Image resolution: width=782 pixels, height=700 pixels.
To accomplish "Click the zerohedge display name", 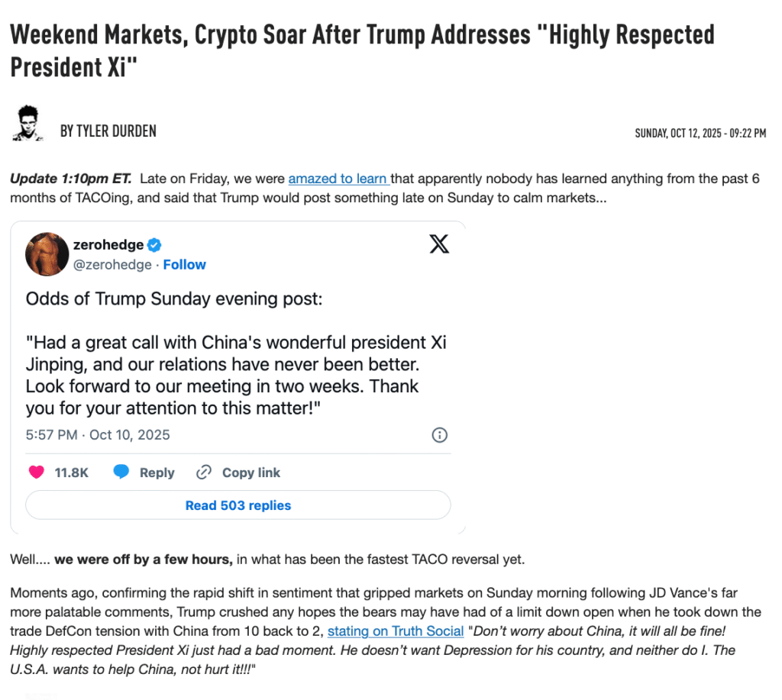I will pyautogui.click(x=108, y=245).
